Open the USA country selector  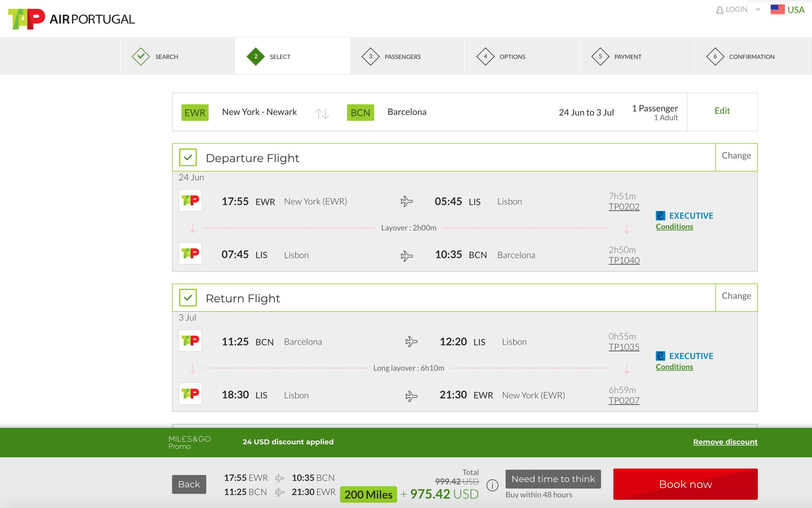(x=796, y=10)
